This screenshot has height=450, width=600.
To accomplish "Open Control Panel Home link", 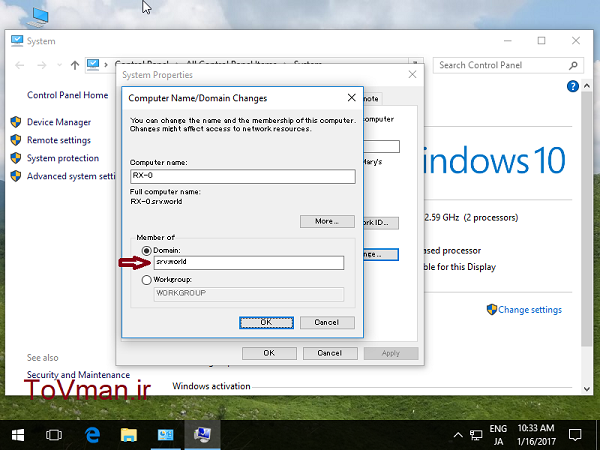I will pyautogui.click(x=67, y=95).
